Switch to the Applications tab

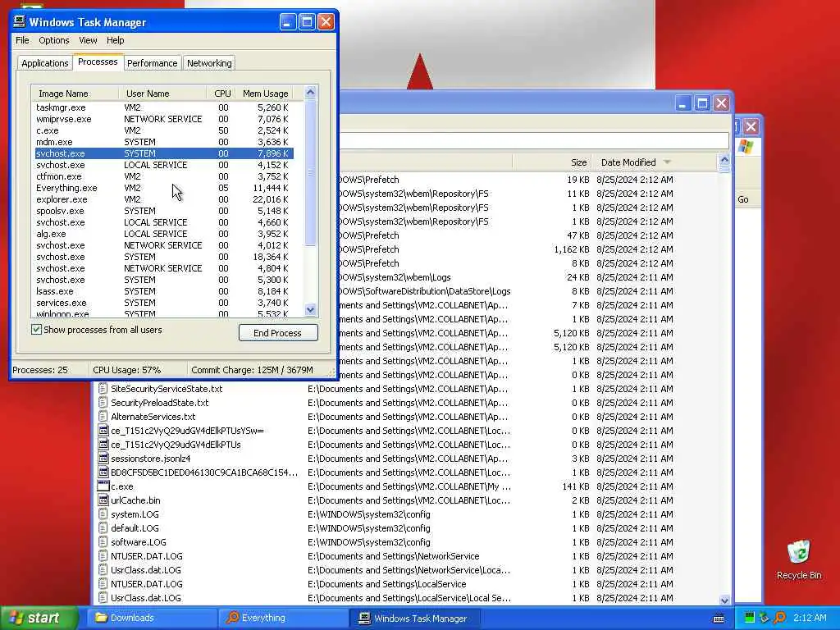(x=45, y=63)
